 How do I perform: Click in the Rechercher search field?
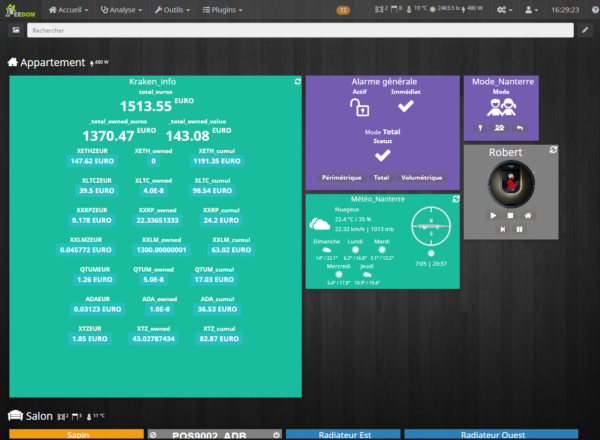click(x=300, y=31)
